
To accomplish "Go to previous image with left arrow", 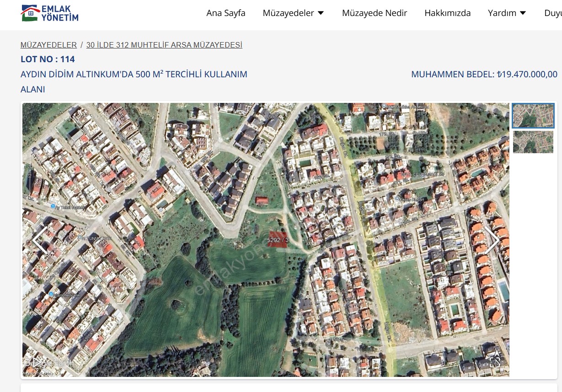I will (x=40, y=240).
